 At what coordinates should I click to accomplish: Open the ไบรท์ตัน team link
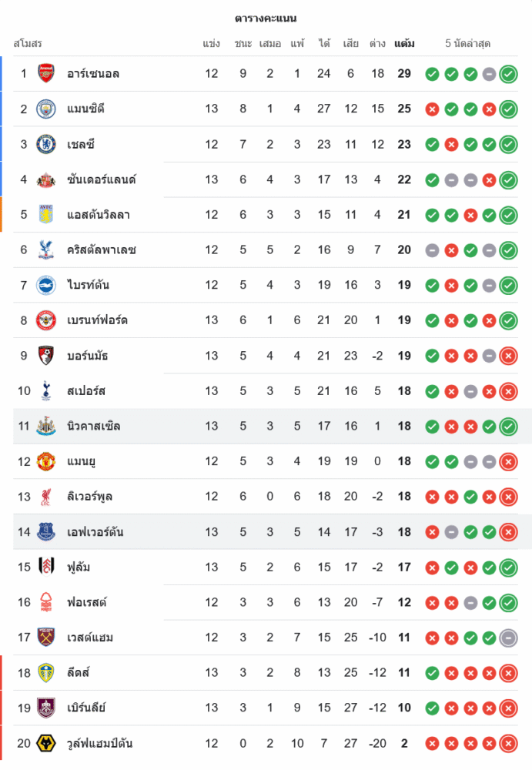coord(88,286)
